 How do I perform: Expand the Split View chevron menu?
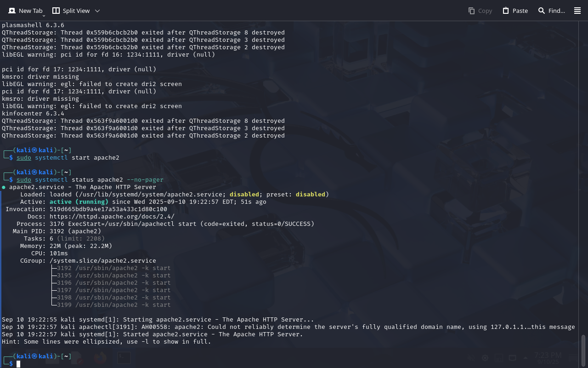(x=97, y=11)
